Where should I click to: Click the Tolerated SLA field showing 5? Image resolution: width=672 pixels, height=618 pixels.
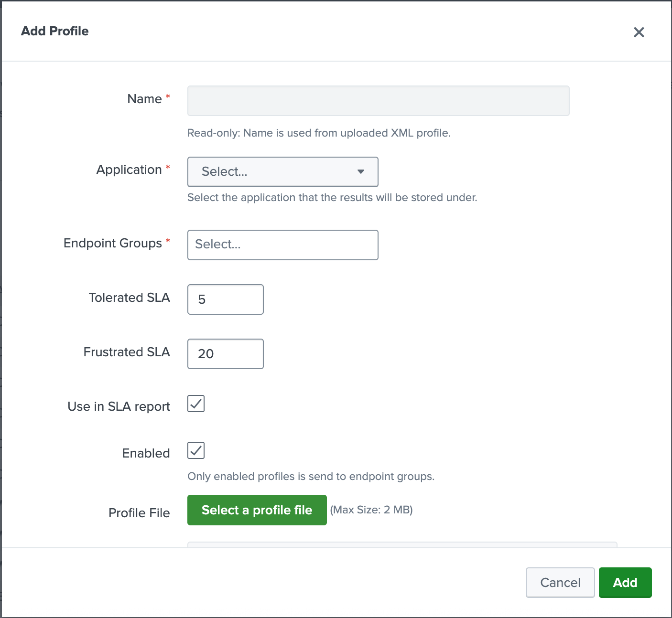[225, 299]
